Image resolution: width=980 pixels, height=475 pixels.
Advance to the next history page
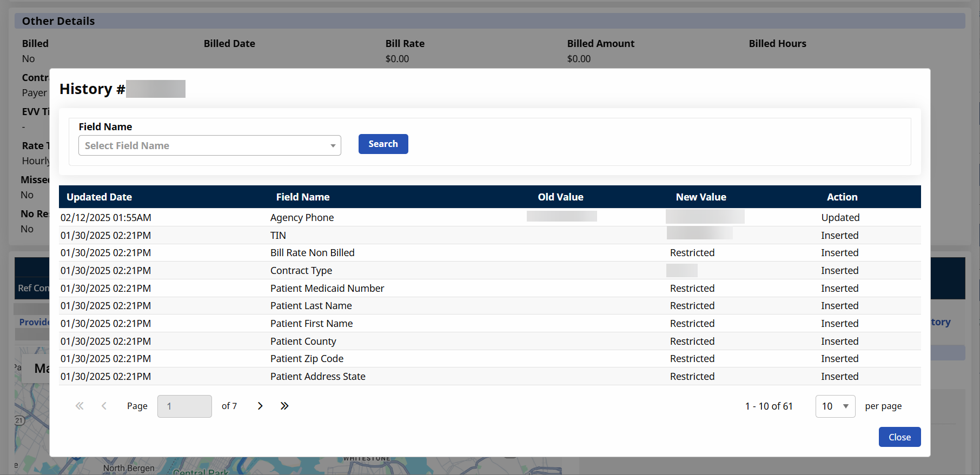click(x=260, y=406)
